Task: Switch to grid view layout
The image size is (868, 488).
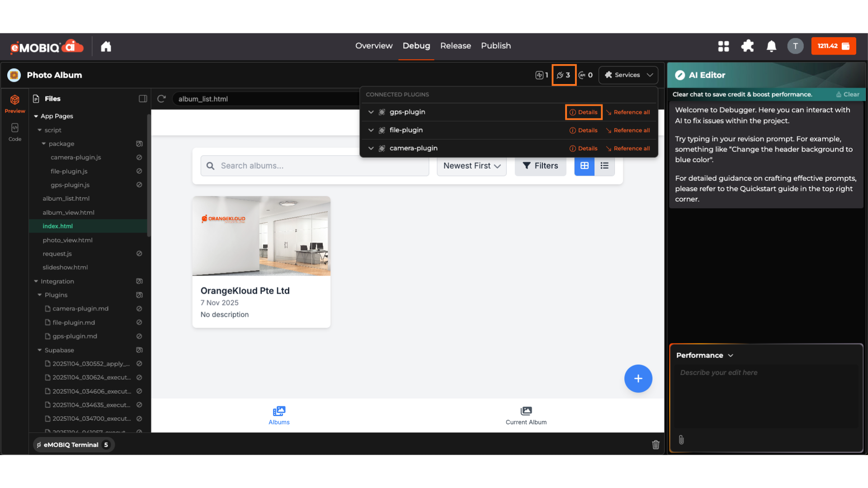Action: (x=585, y=166)
